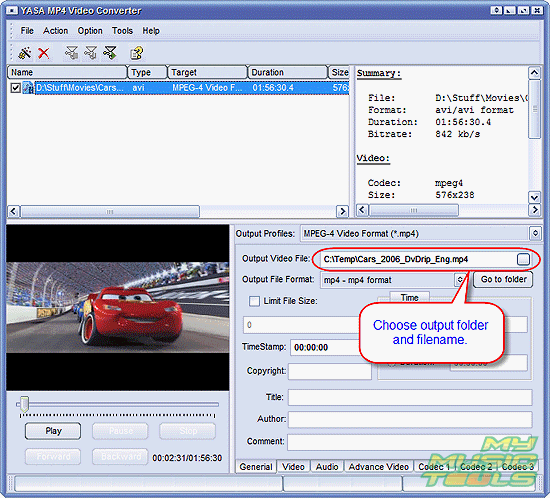Open the Output File Format dropdown
This screenshot has width=550, height=498.
[x=460, y=280]
